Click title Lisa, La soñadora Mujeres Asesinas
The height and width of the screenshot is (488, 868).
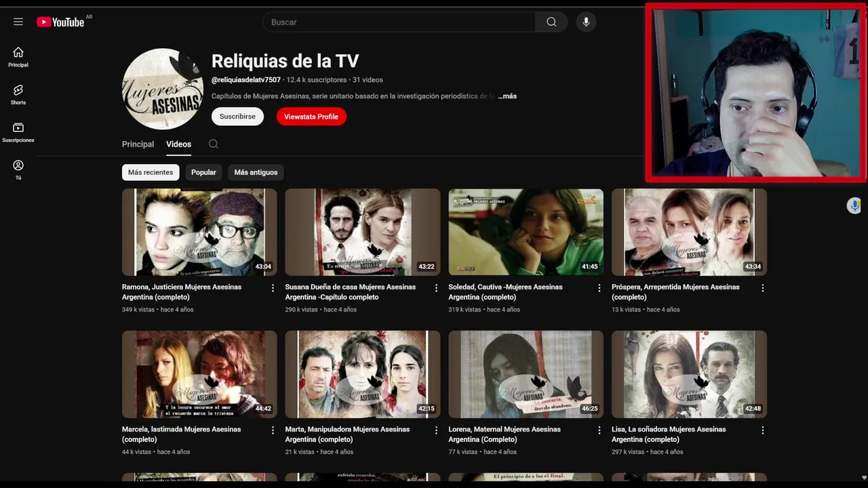669,434
